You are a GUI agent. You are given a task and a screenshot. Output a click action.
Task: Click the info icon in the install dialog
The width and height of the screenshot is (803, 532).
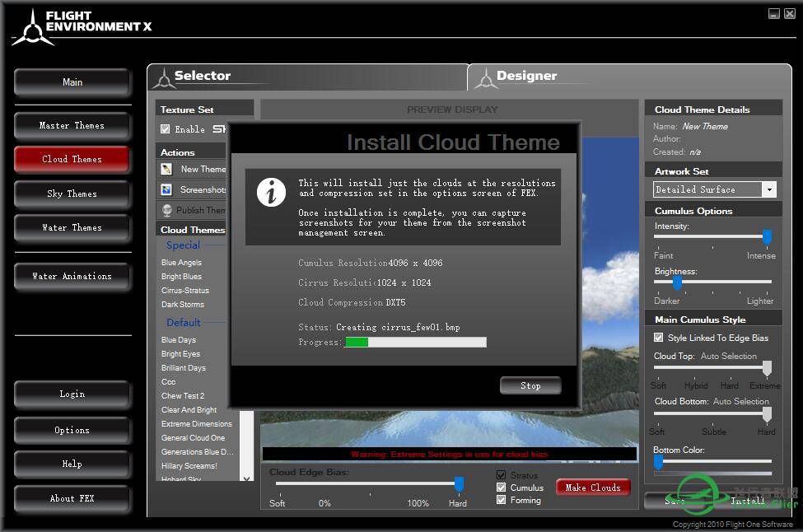click(271, 192)
